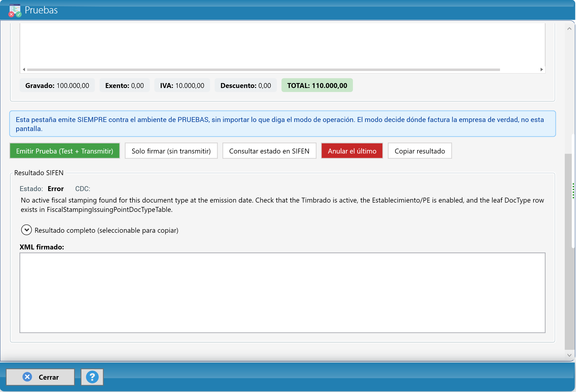Image resolution: width=576 pixels, height=392 pixels.
Task: Select the SIFEN error message text
Action: click(x=283, y=205)
